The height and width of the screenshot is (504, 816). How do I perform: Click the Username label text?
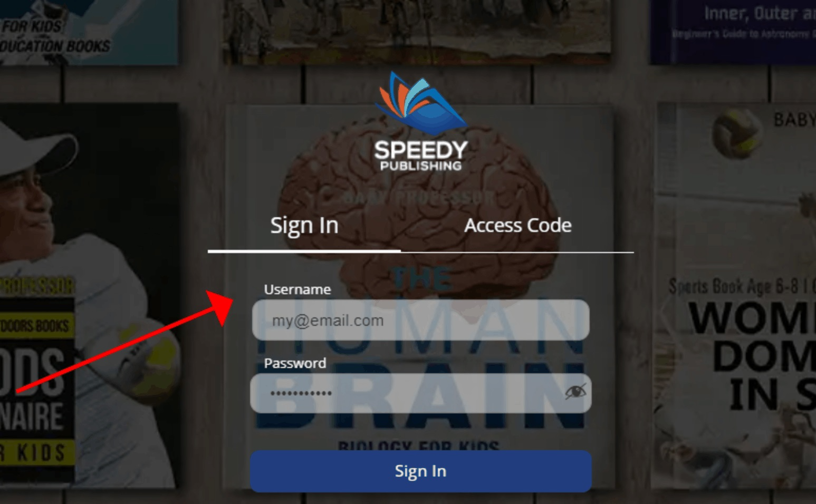tap(297, 289)
